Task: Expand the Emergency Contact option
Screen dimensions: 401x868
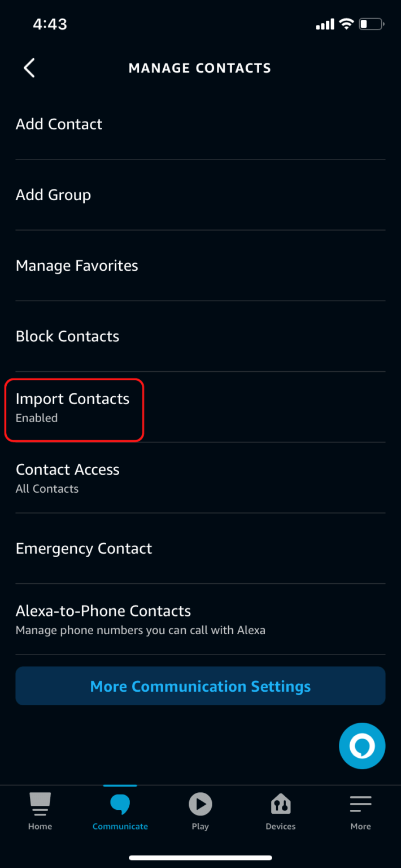Action: 84,548
